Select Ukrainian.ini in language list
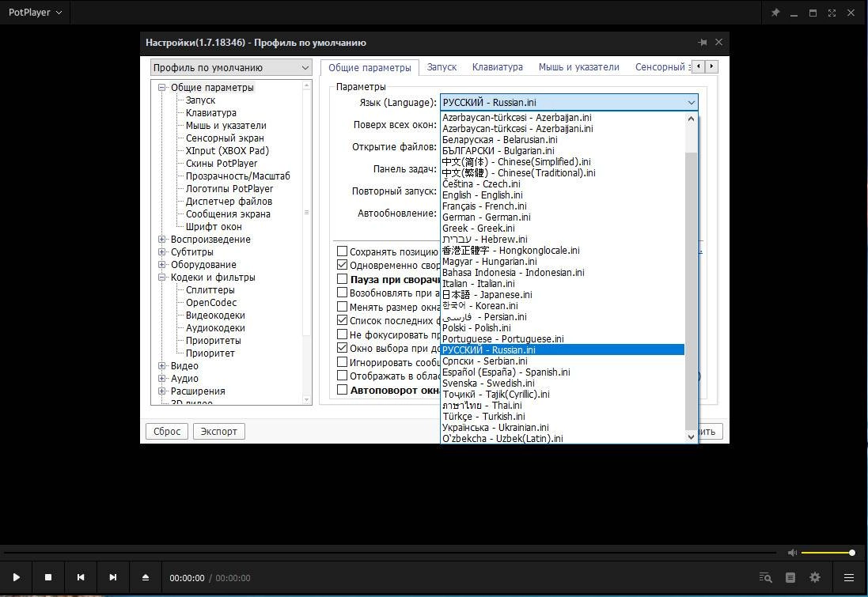 click(563, 427)
